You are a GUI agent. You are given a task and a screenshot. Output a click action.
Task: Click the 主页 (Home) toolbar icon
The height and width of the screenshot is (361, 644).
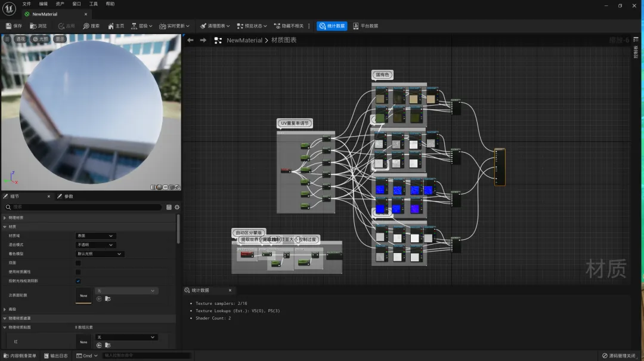click(112, 26)
